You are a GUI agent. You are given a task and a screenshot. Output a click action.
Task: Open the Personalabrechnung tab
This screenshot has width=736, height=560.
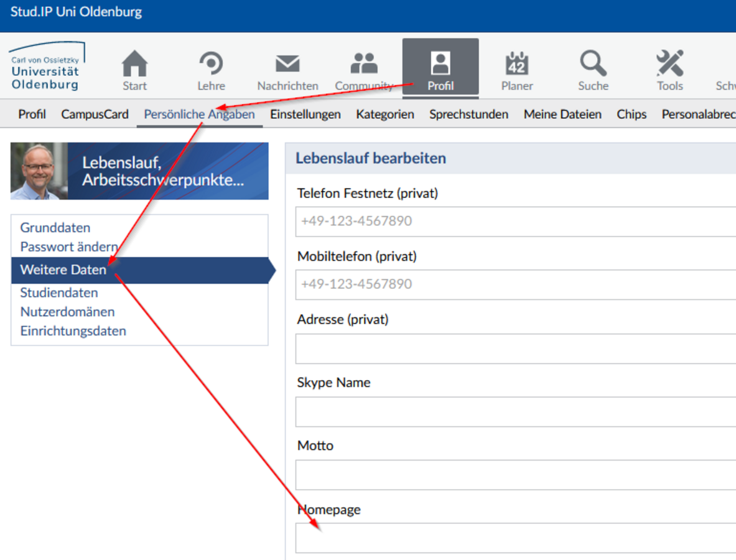click(x=699, y=114)
